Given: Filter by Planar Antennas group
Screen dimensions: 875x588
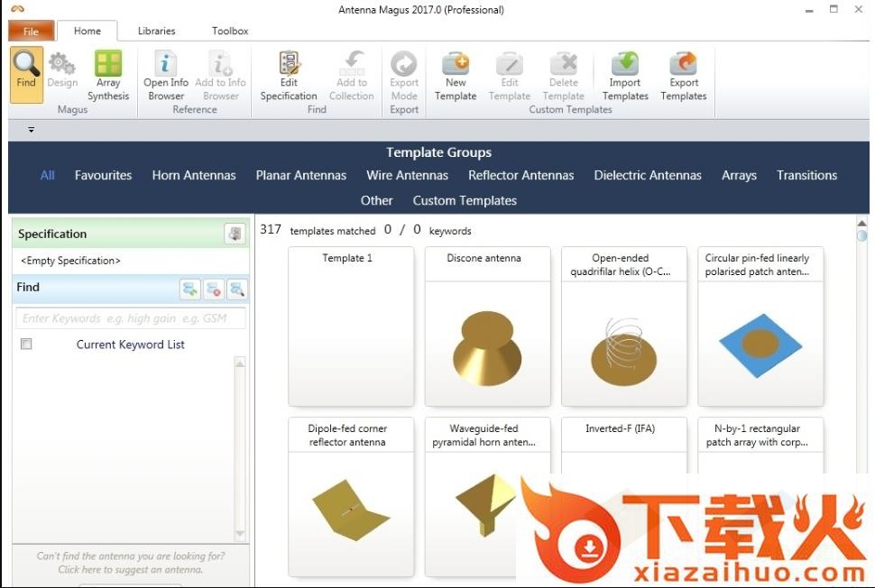Looking at the screenshot, I should click(x=300, y=175).
